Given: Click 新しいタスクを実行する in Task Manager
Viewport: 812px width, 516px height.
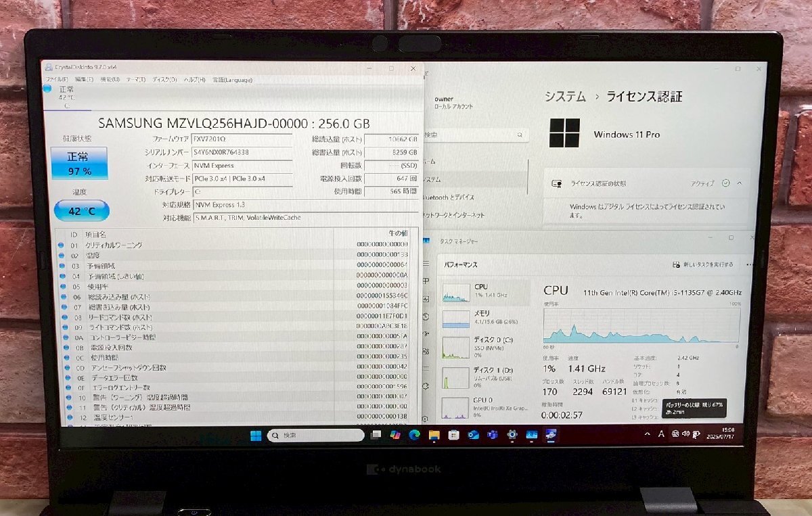Looking at the screenshot, I should 704,264.
